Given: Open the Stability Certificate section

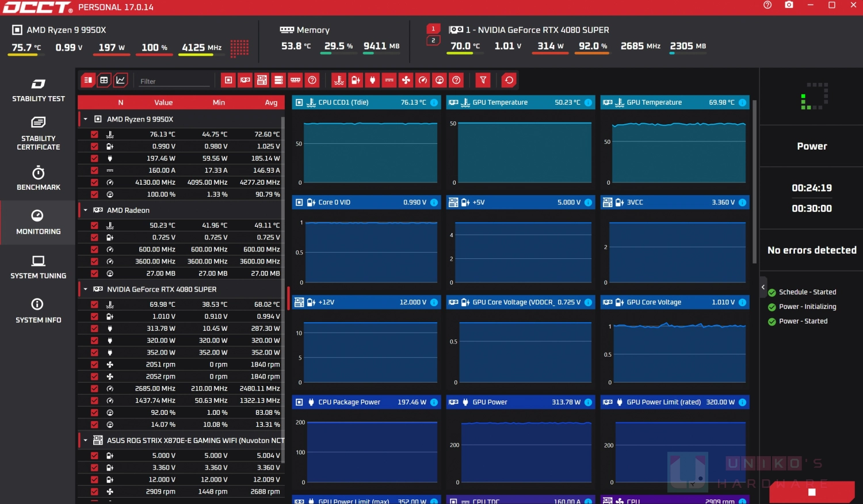Looking at the screenshot, I should 38,133.
